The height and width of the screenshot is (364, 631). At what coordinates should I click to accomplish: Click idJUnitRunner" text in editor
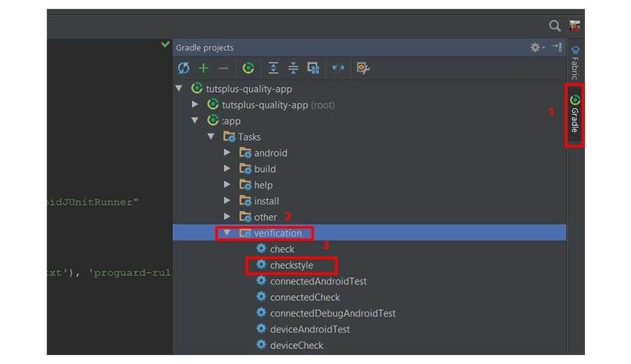pyautogui.click(x=93, y=202)
